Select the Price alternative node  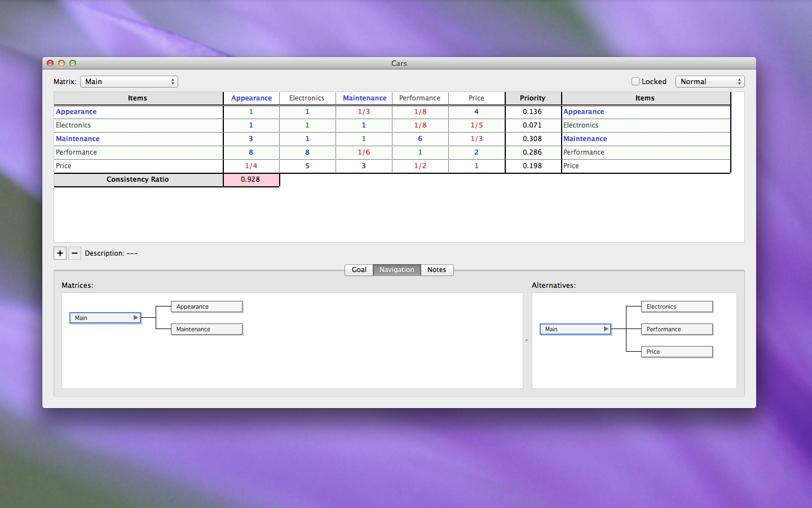tap(677, 352)
